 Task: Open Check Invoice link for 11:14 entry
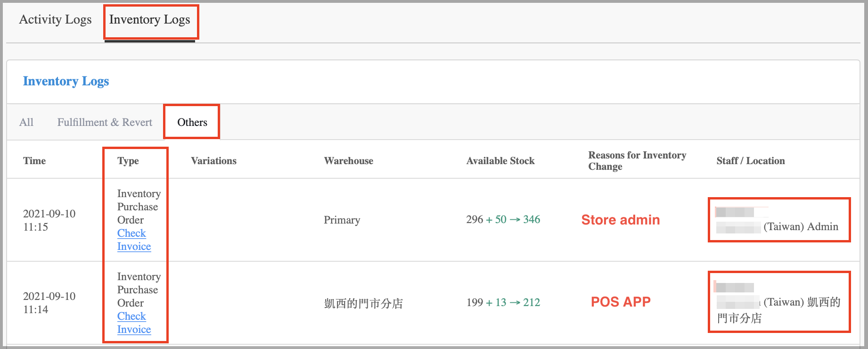coord(133,323)
